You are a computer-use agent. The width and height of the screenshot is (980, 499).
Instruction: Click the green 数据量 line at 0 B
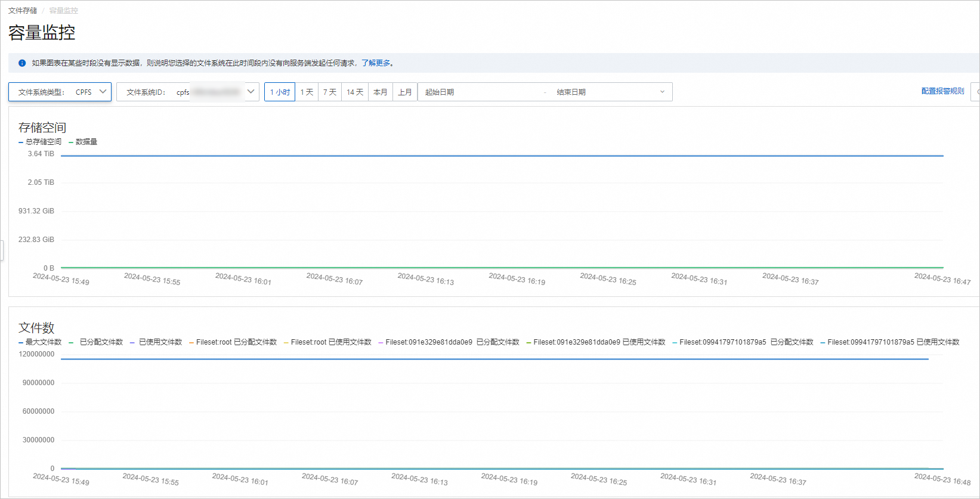[502, 268]
